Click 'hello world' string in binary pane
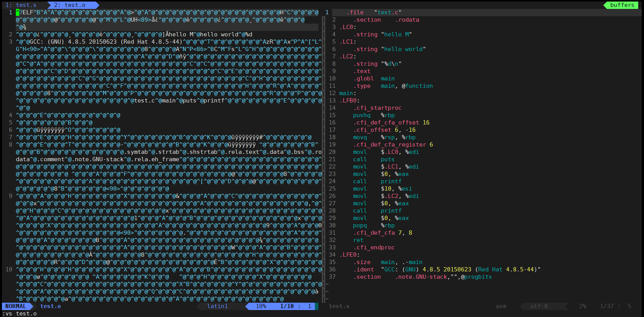 tap(219, 34)
